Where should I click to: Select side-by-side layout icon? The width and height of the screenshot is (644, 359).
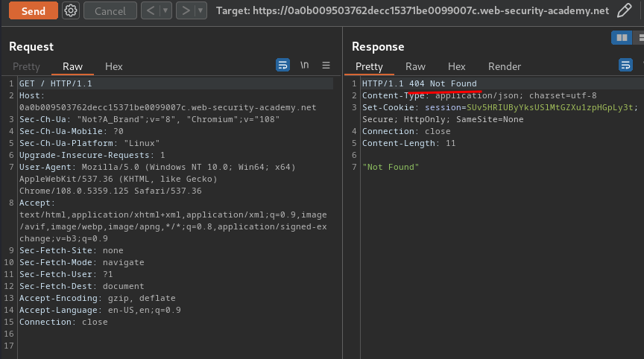click(622, 38)
